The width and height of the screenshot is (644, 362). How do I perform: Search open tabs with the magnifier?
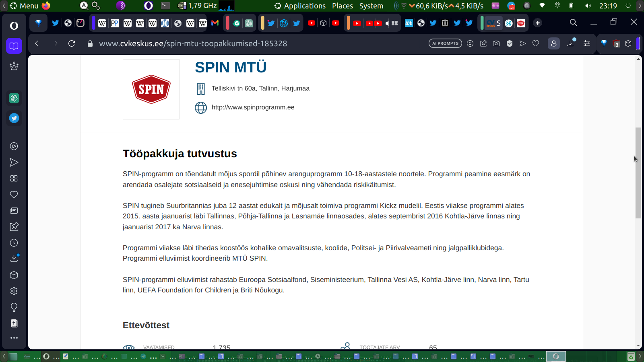pyautogui.click(x=574, y=23)
